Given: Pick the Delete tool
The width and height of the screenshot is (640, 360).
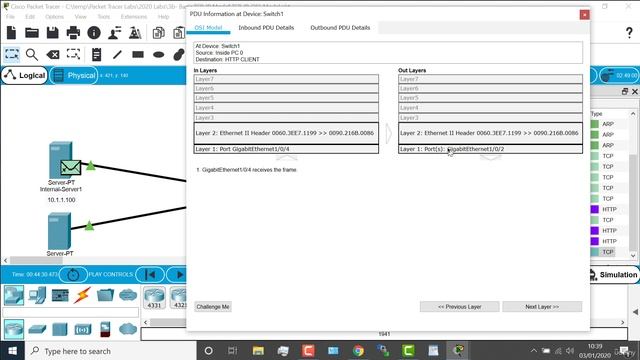Looking at the screenshot, I should click(x=53, y=54).
